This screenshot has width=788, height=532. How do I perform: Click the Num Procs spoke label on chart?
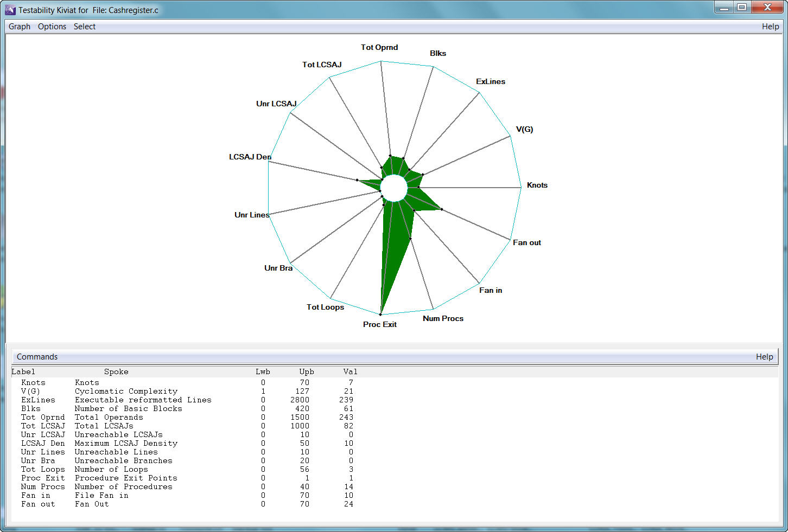443,318
